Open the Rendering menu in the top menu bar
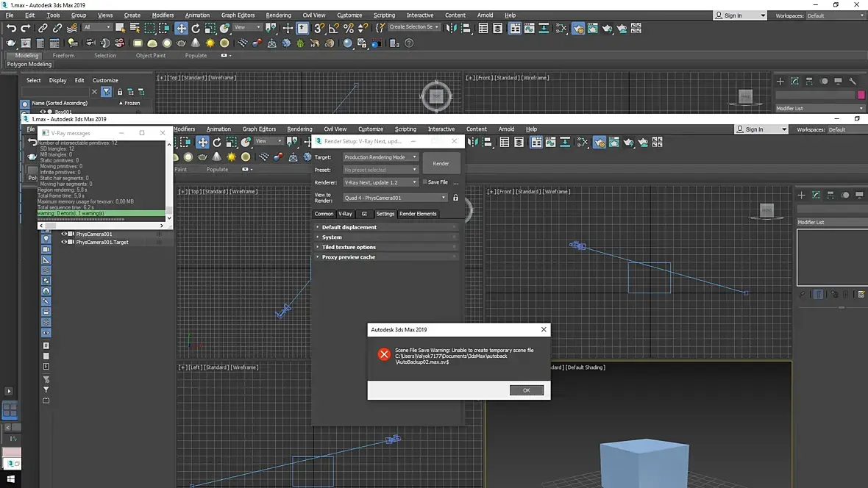Image resolution: width=868 pixels, height=488 pixels. click(x=278, y=15)
